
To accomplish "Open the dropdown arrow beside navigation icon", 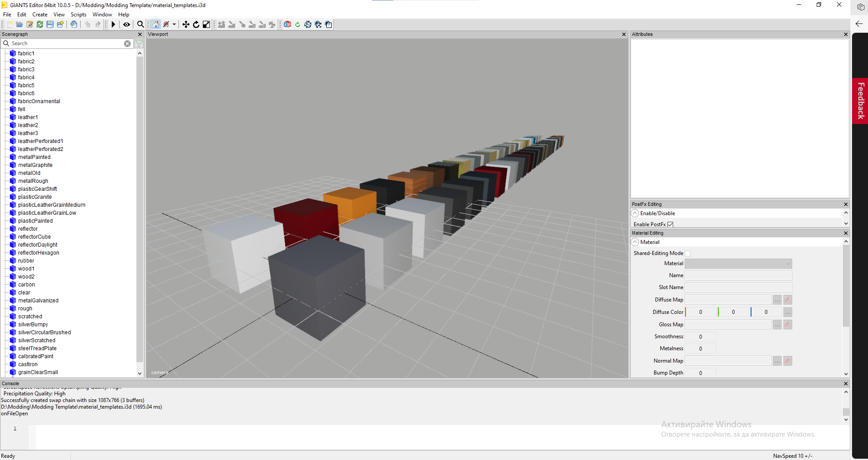I will 174,24.
